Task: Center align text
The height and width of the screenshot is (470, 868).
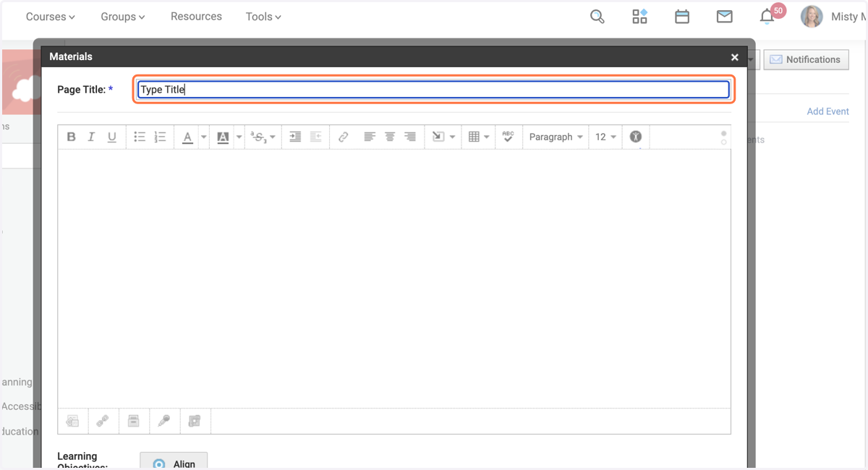Action: pos(390,137)
